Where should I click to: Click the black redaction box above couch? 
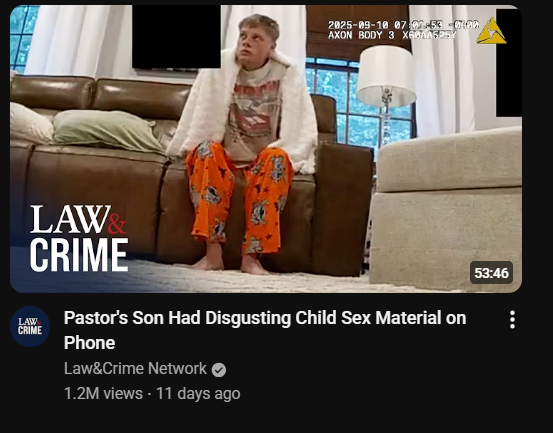pos(176,37)
